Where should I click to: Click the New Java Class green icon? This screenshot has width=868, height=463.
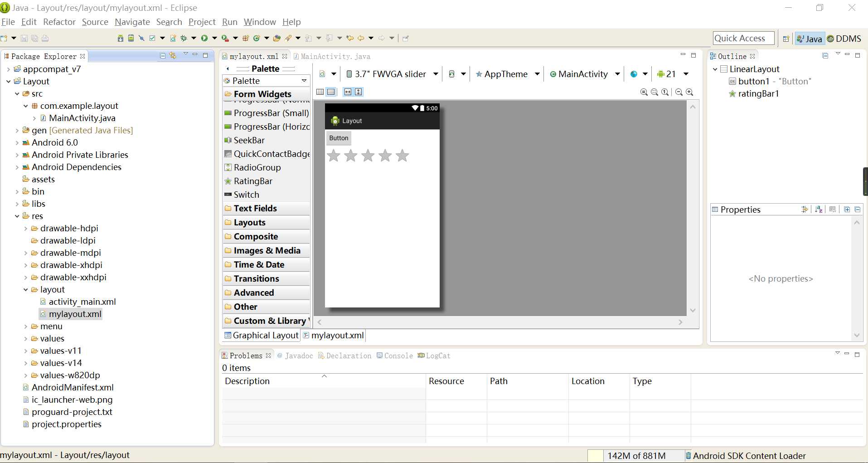coord(257,38)
